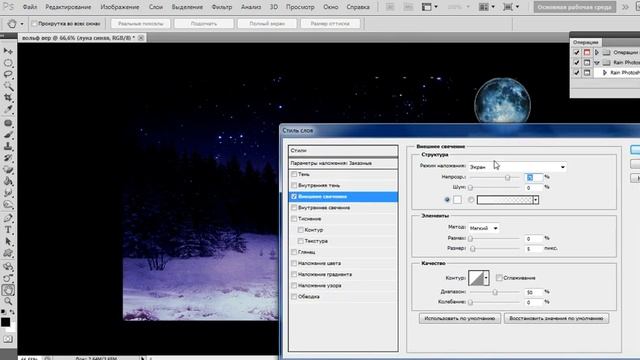The width and height of the screenshot is (640, 360).
Task: Select the Dodge tool
Action: (8, 204)
